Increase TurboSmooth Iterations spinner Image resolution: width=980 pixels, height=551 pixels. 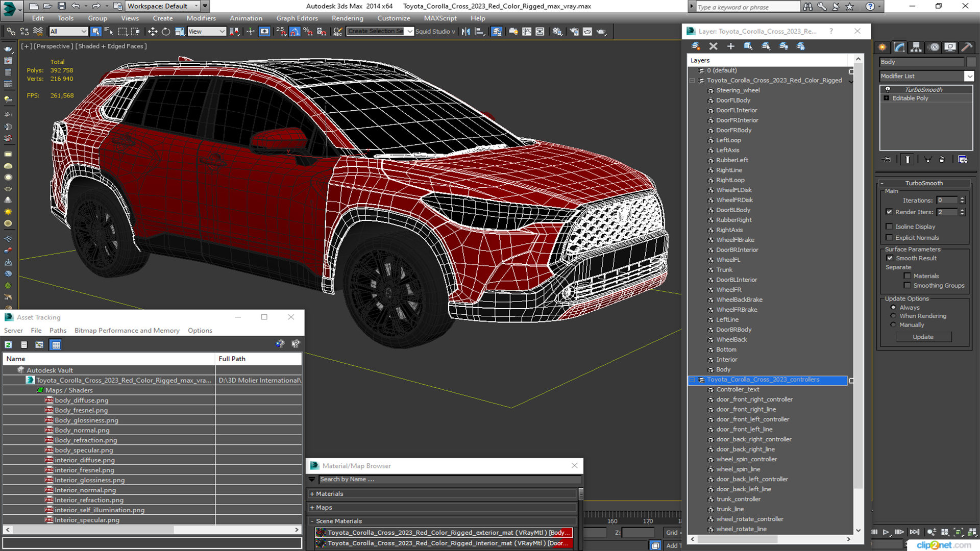pyautogui.click(x=962, y=198)
